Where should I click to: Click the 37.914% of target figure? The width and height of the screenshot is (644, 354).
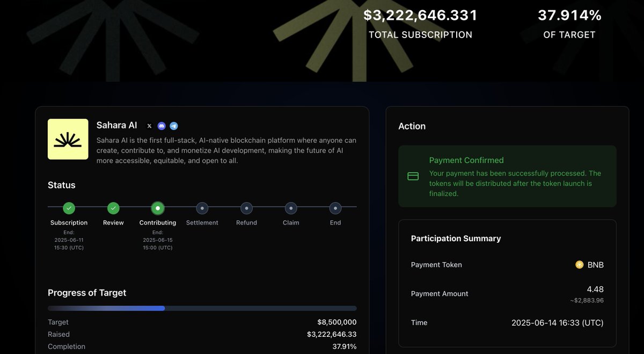coord(569,15)
